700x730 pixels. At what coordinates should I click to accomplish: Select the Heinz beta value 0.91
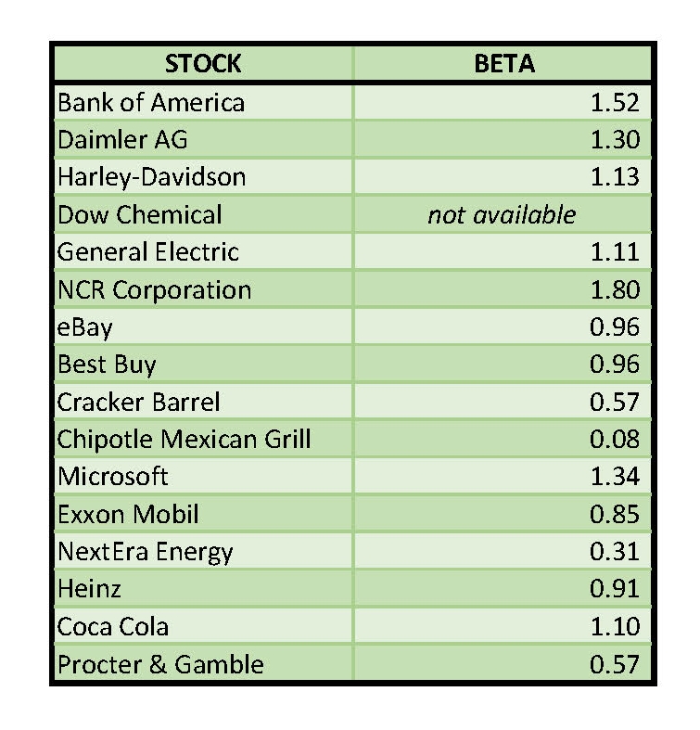(x=614, y=589)
